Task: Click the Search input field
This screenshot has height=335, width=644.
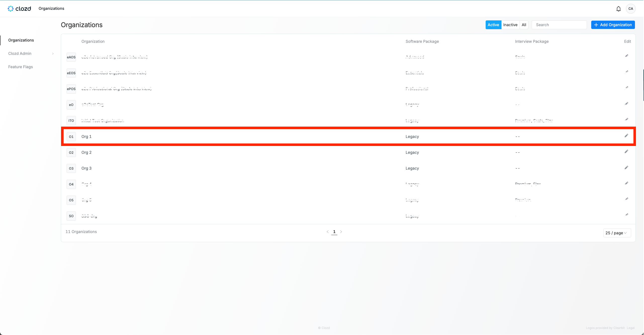Action: click(559, 25)
